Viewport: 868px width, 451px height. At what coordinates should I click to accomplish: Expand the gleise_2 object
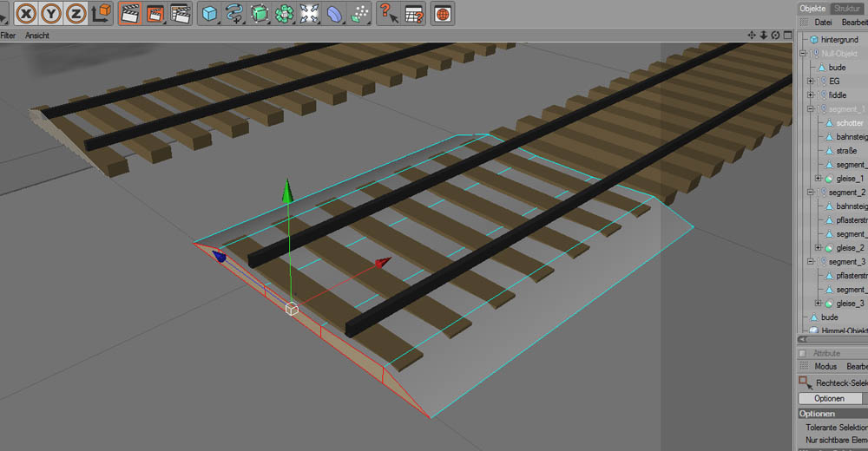tap(818, 248)
